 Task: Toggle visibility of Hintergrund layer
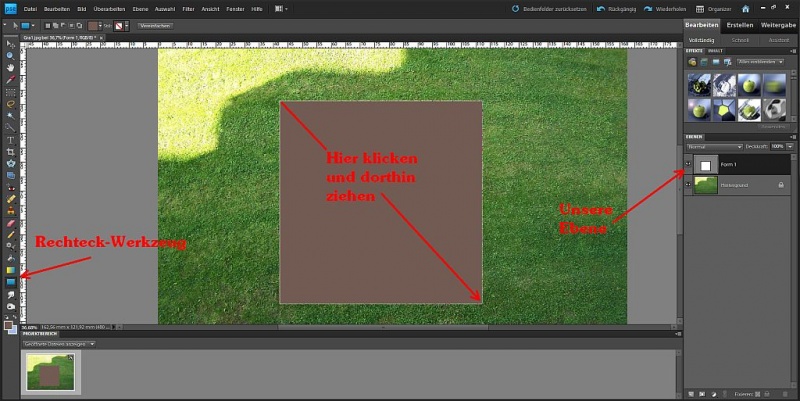687,185
